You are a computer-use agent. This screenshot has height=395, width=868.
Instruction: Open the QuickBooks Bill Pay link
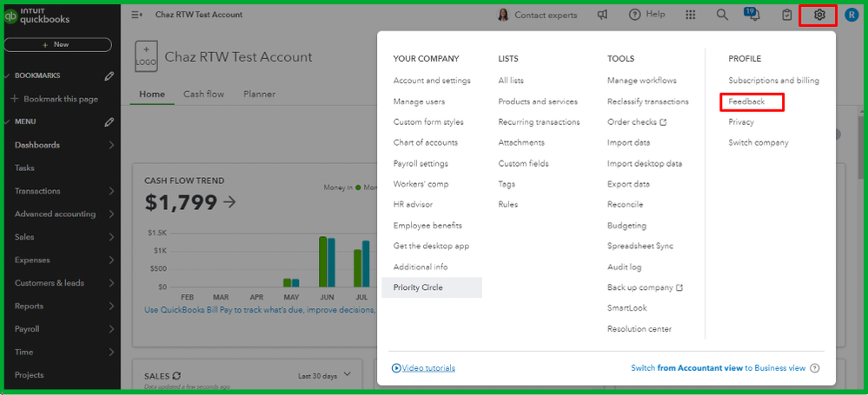[260, 310]
